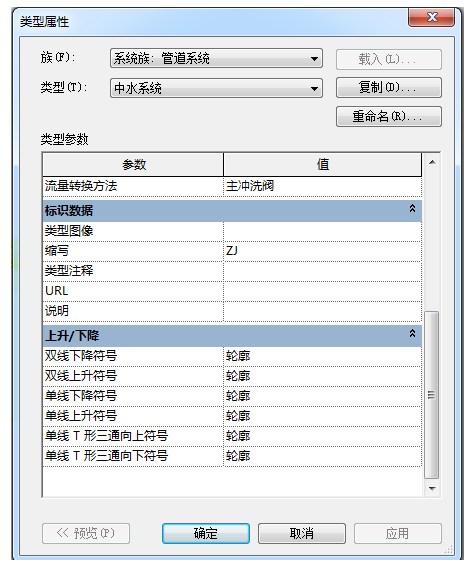The width and height of the screenshot is (475, 564).
Task: Click the 类型注释 value cell
Action: pos(322,271)
